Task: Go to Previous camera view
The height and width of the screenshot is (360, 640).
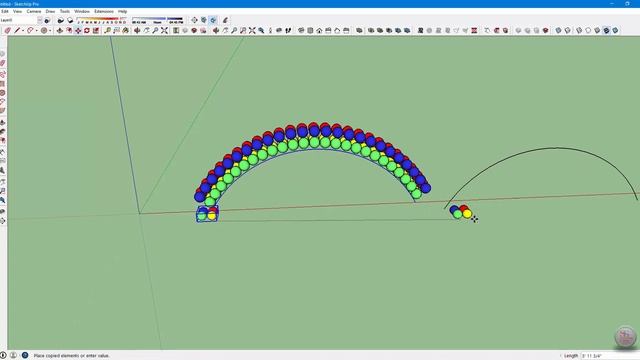Action: pos(261,30)
